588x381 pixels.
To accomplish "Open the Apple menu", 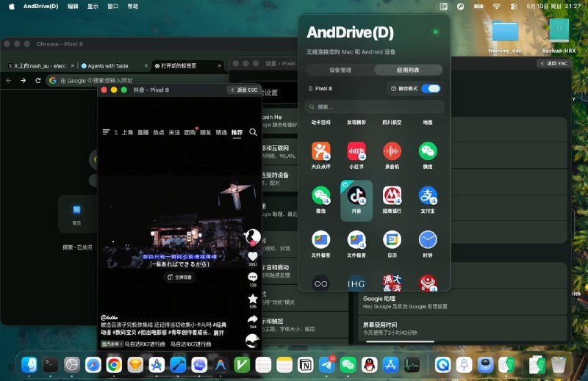I will point(11,6).
